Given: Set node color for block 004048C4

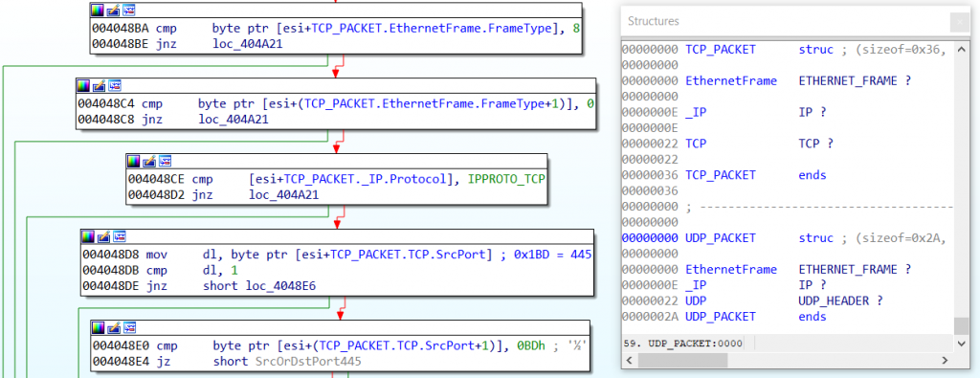Looking at the screenshot, I should tap(83, 85).
